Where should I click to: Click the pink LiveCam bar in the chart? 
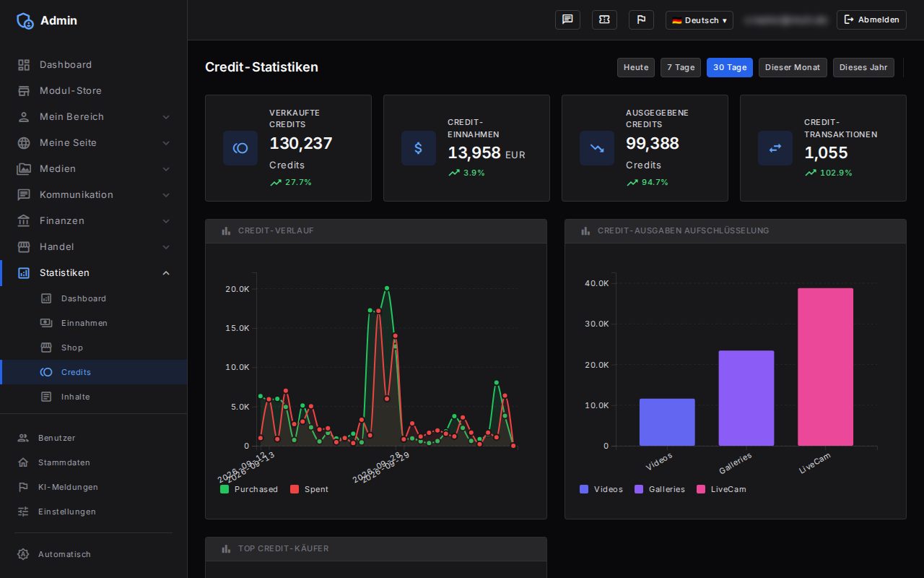[825, 367]
